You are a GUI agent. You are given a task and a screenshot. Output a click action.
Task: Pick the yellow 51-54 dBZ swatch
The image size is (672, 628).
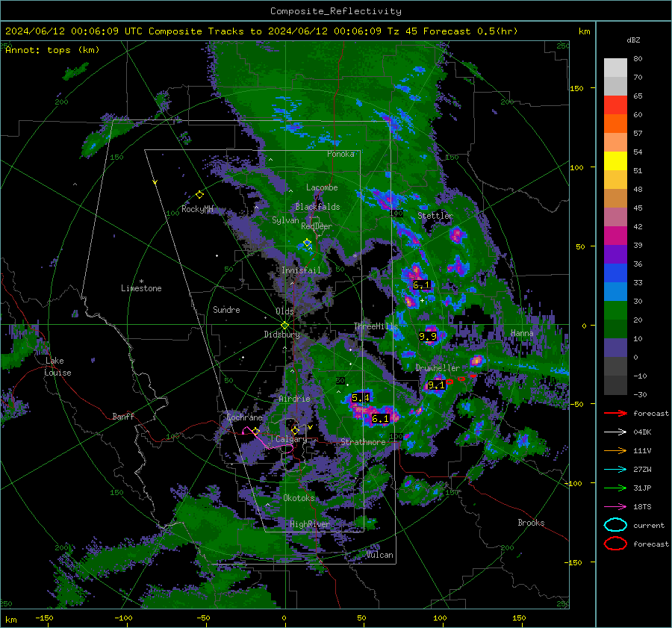615,161
